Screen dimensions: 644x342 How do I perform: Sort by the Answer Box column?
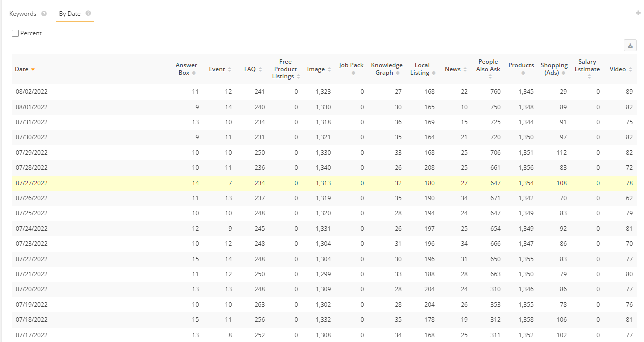(x=187, y=69)
